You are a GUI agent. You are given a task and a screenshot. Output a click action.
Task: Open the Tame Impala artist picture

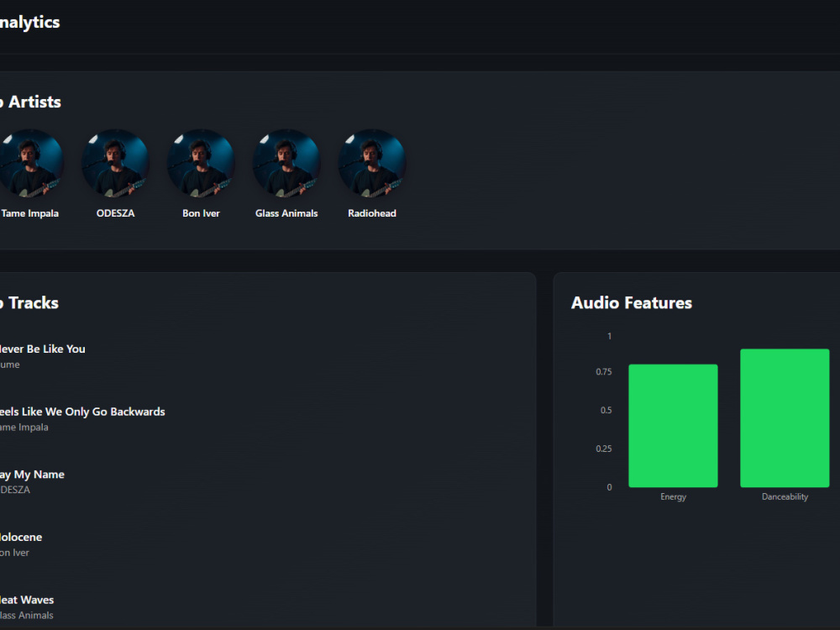[30, 163]
